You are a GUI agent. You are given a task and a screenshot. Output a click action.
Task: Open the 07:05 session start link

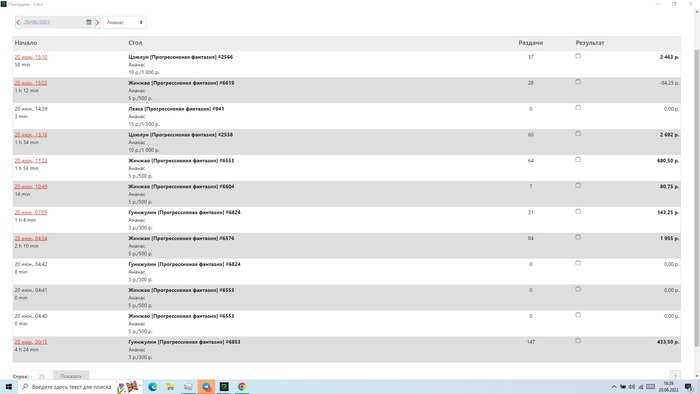tap(31, 212)
